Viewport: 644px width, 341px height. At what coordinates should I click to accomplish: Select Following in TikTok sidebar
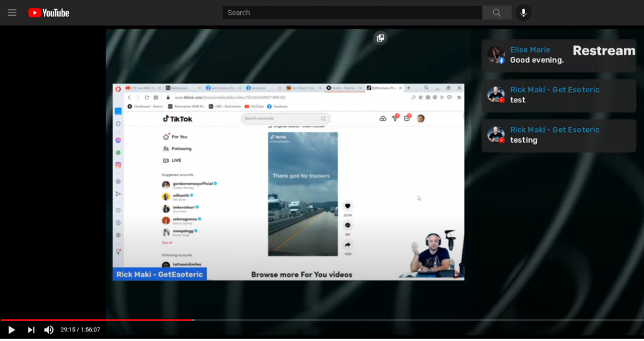[177, 149]
